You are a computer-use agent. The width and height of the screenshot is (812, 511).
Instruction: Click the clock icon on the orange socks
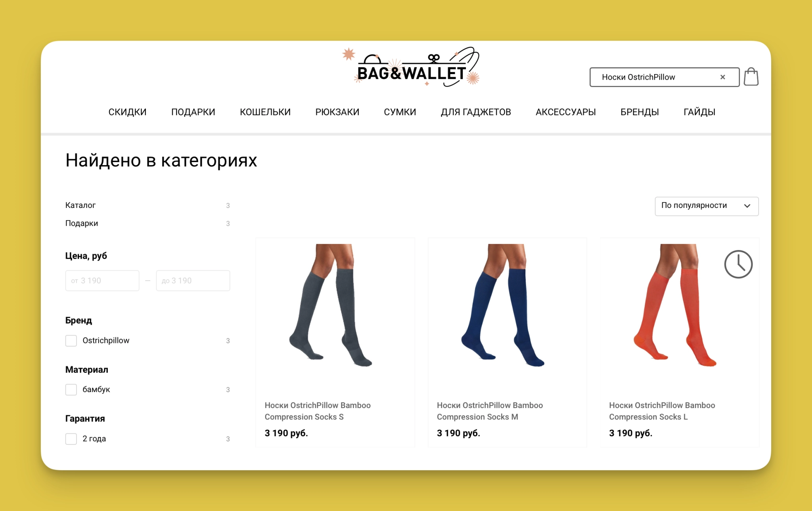[738, 264]
